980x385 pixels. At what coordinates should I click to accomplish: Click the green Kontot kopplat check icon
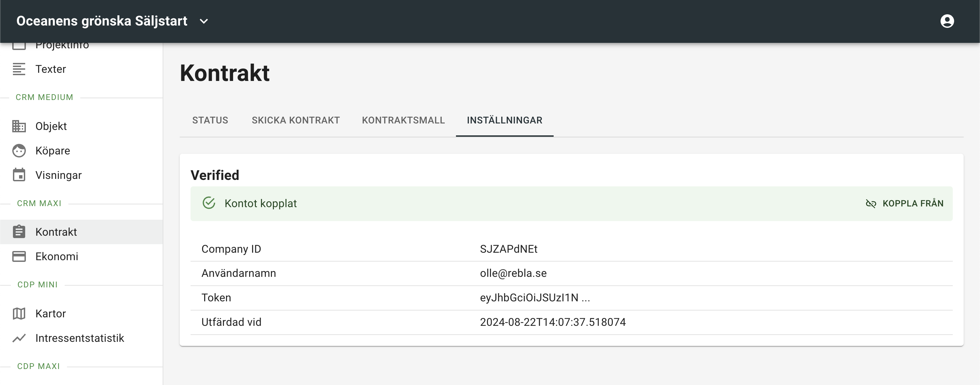click(209, 203)
